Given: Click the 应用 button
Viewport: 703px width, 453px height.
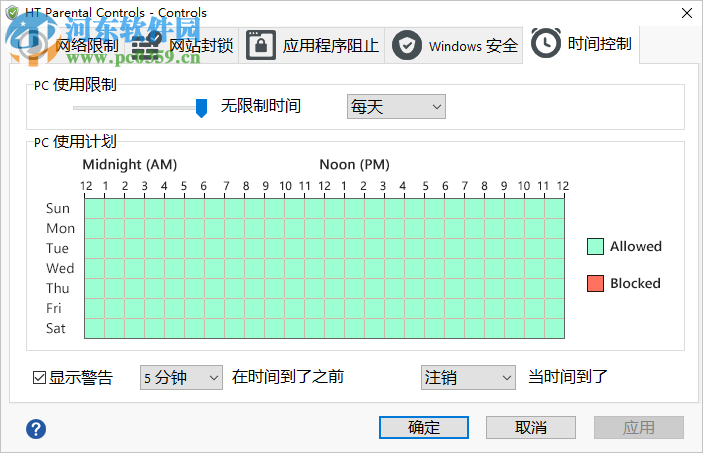Looking at the screenshot, I should (639, 427).
